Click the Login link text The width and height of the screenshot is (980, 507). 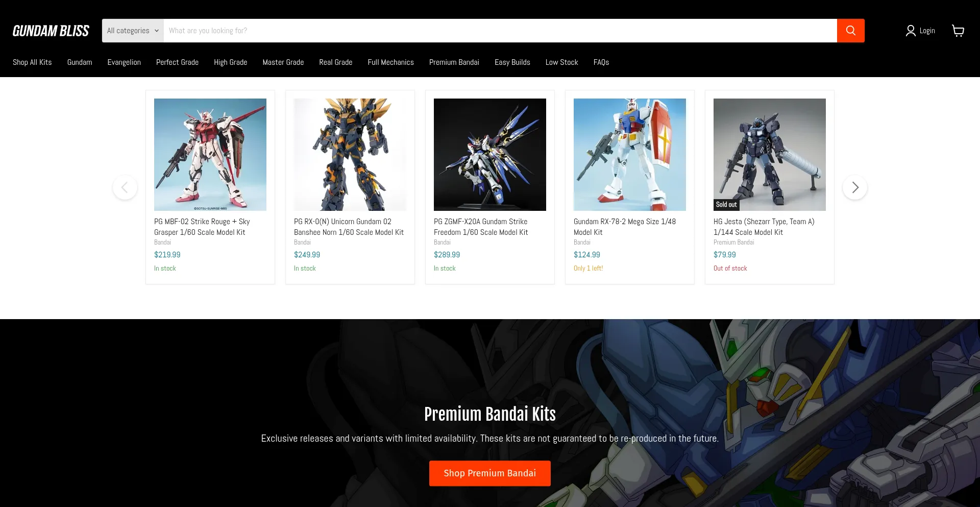pos(927,31)
